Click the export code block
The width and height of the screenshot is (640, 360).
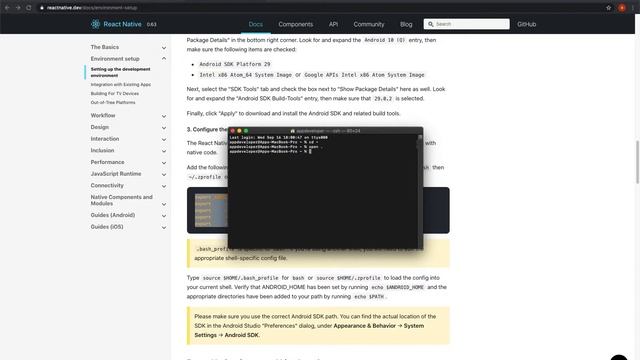pyautogui.click(x=318, y=210)
